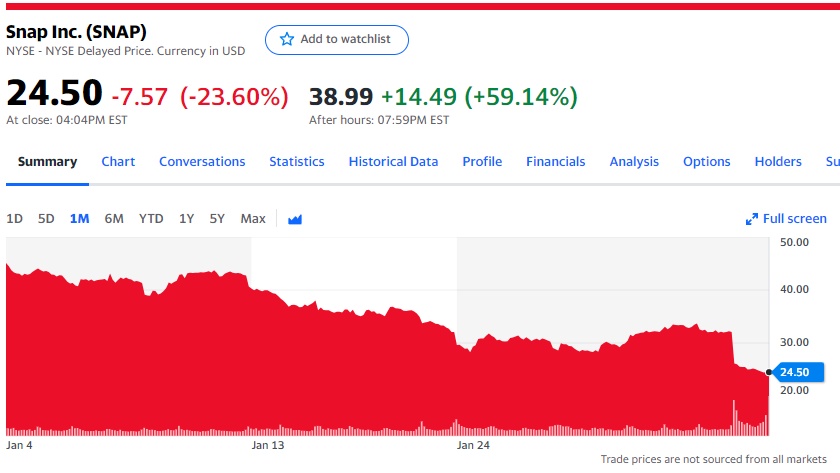Click the 30.00 y-axis label
Image resolution: width=840 pixels, height=473 pixels.
[794, 342]
